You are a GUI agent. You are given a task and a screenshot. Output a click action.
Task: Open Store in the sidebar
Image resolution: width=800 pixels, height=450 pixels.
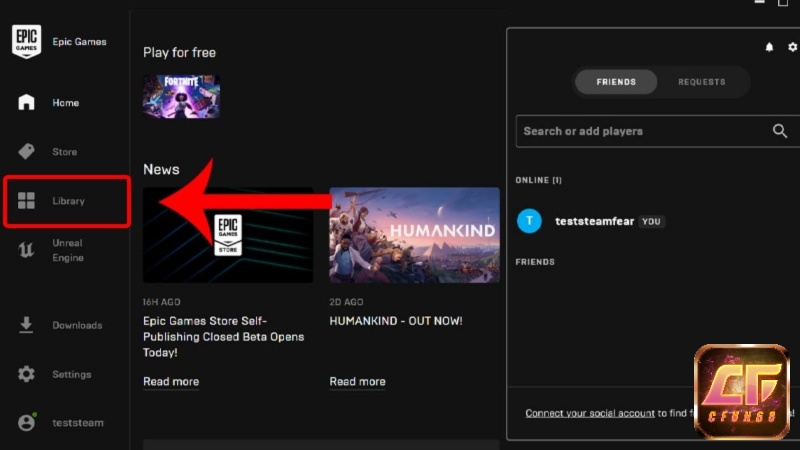[x=65, y=152]
